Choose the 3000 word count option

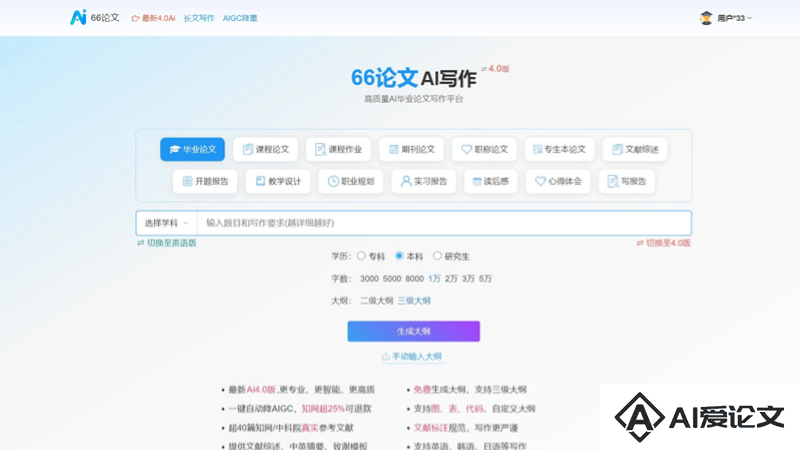coord(369,279)
